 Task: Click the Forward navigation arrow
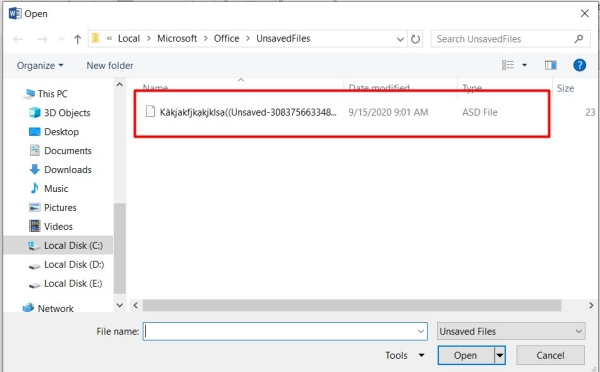tap(42, 39)
